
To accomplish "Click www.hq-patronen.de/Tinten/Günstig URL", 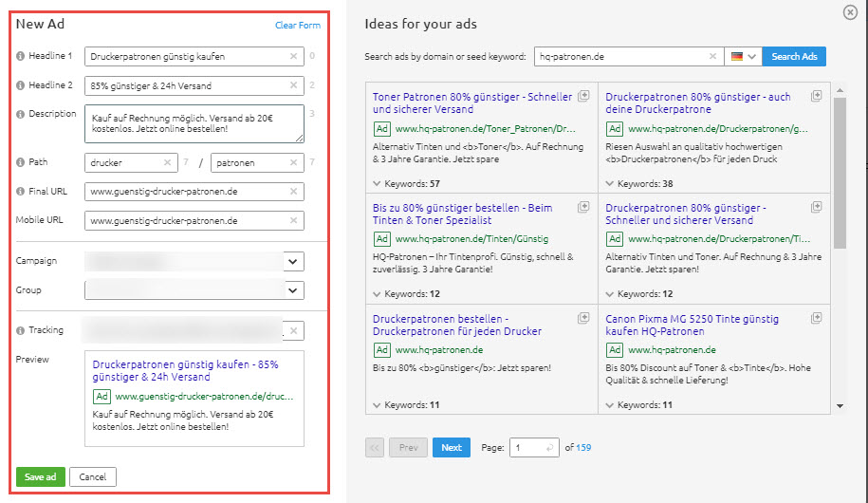I will coord(471,239).
